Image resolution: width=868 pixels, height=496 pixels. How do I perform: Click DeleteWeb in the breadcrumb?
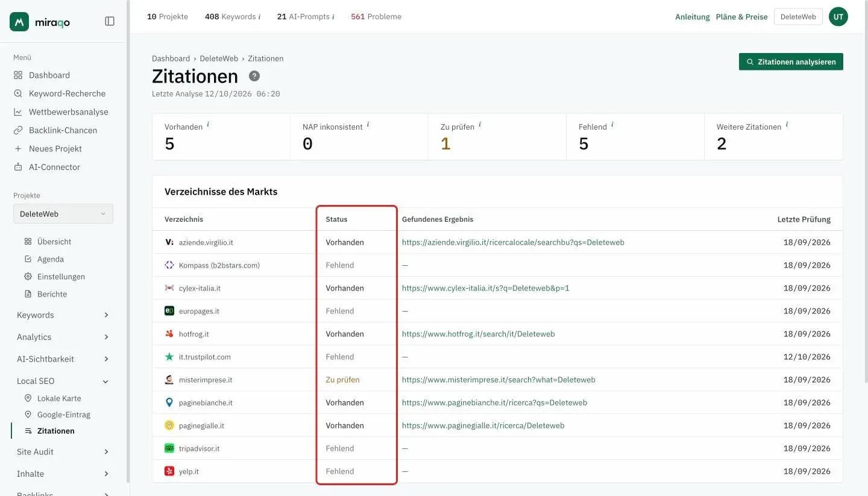tap(219, 58)
